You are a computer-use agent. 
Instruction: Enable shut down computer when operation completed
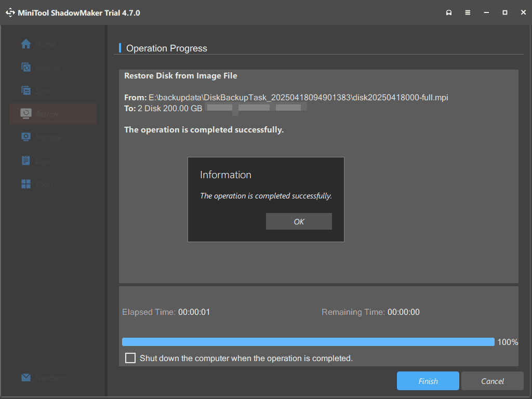[130, 358]
